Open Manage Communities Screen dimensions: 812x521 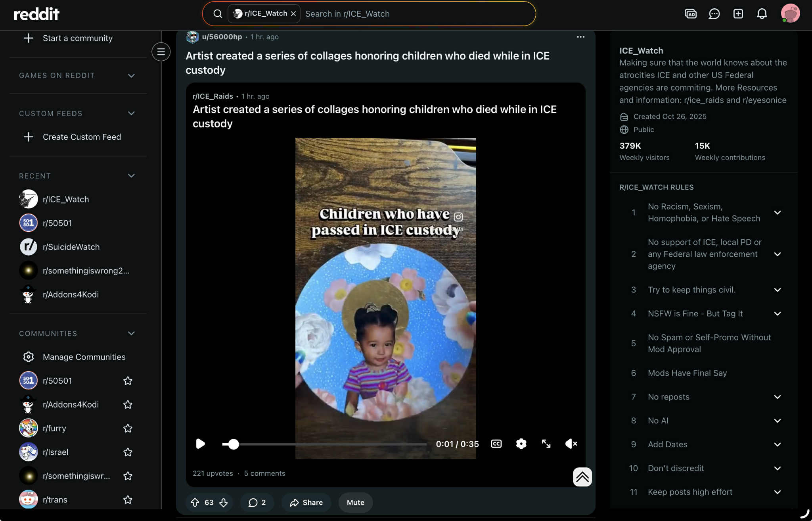(x=84, y=357)
